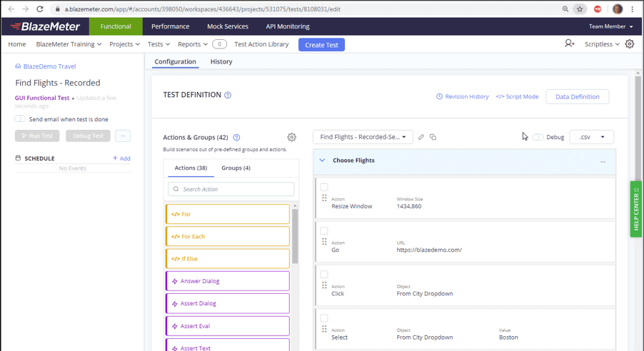The width and height of the screenshot is (644, 351).
Task: Open the Tests dropdown
Action: [159, 44]
